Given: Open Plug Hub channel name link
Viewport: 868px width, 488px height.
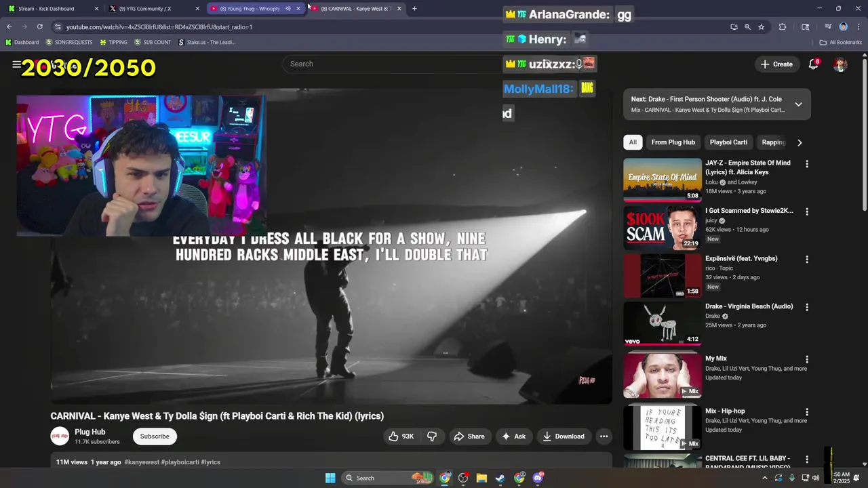Looking at the screenshot, I should tap(90, 432).
